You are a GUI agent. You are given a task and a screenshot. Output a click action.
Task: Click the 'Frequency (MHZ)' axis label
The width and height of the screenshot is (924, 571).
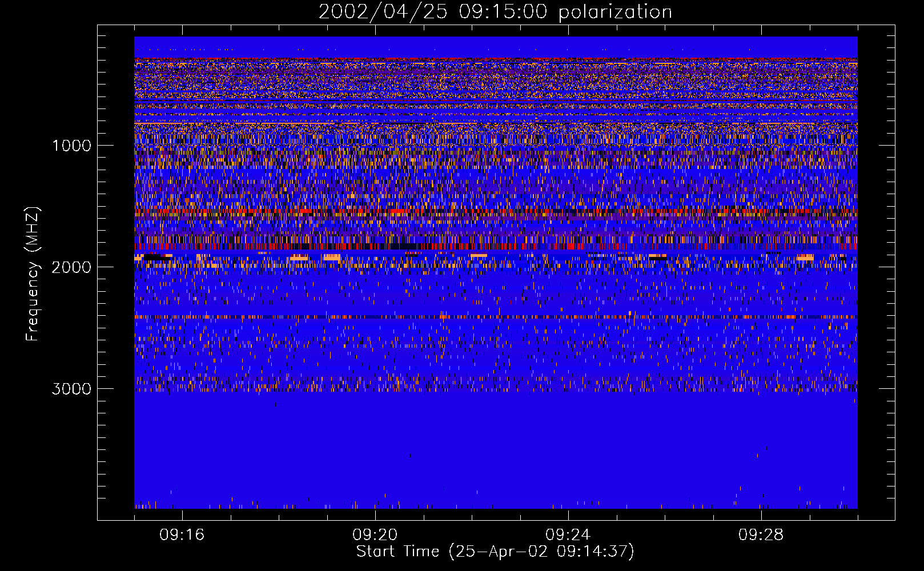click(x=33, y=274)
